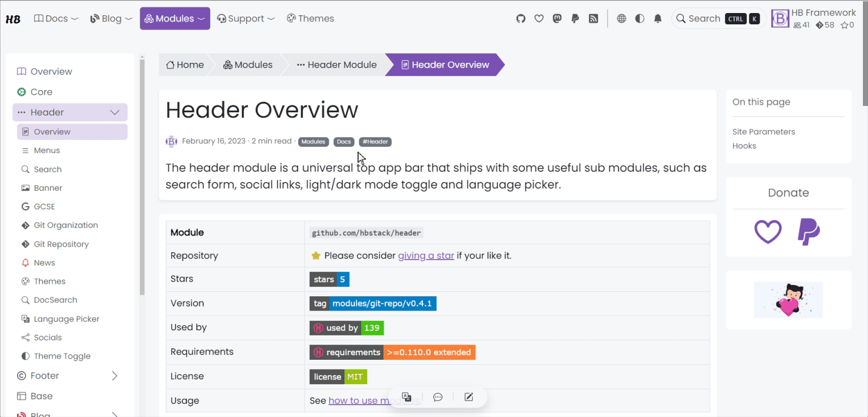Open the GitHub icon link in header
Viewport: 868px width, 417px height.
520,19
